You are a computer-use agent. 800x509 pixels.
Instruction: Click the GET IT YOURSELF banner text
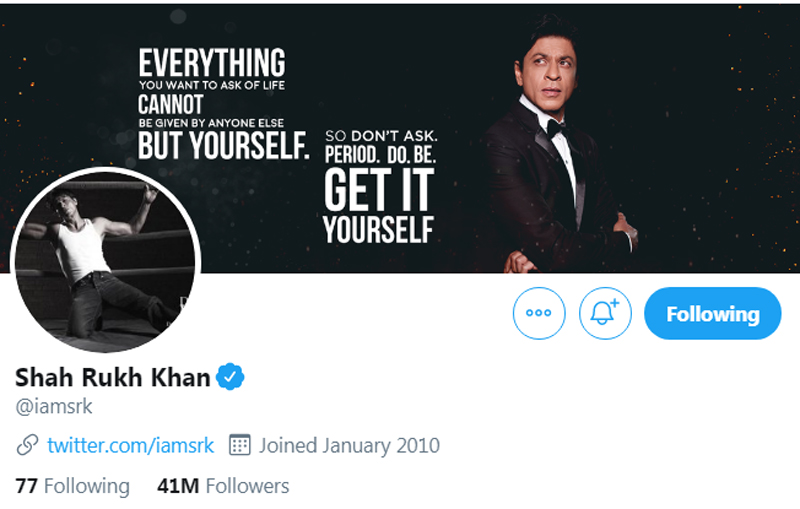(379, 205)
